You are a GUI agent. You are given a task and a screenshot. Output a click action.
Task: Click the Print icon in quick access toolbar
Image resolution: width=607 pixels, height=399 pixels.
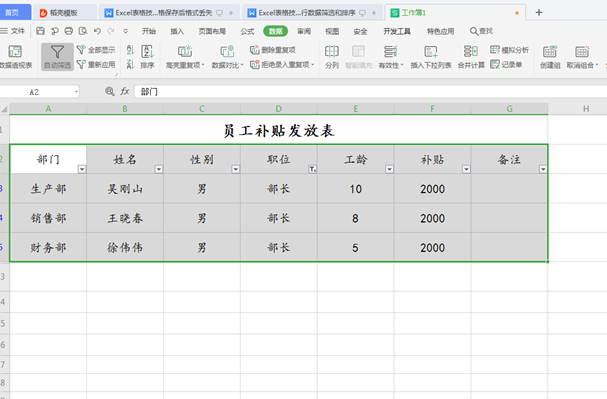pyautogui.click(x=69, y=31)
